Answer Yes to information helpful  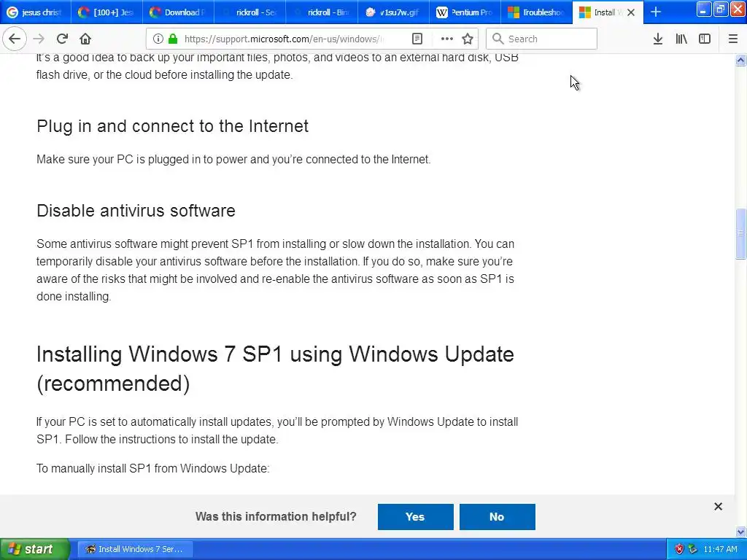point(415,517)
